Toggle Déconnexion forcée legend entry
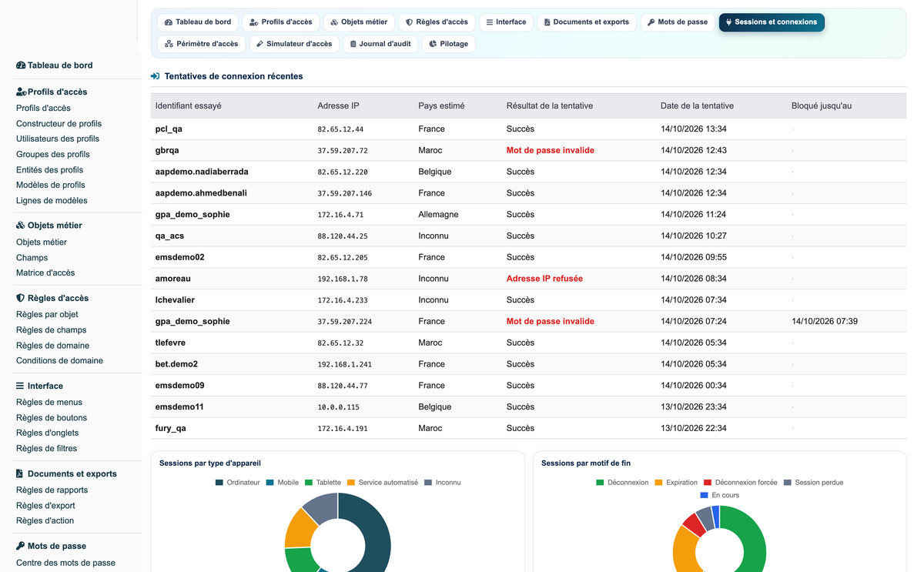 (740, 483)
